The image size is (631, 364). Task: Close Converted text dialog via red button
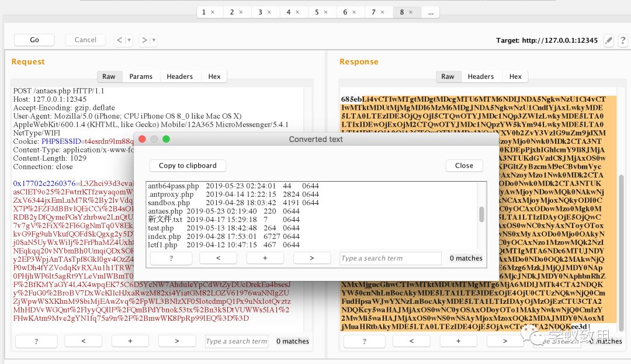142,139
